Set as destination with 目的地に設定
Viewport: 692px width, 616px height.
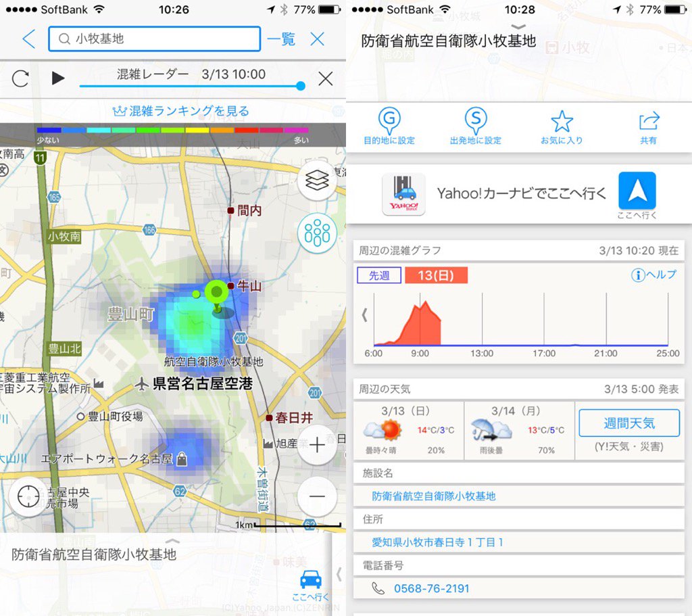pyautogui.click(x=389, y=126)
